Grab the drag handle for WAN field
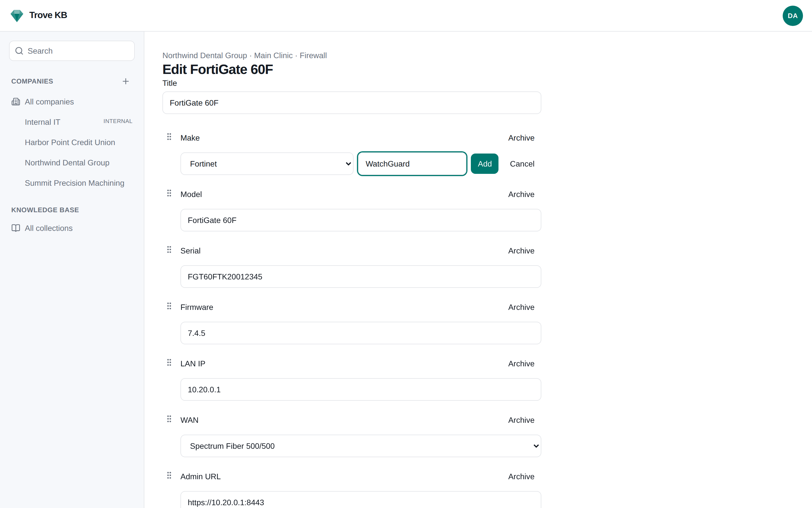The image size is (812, 508). [169, 419]
